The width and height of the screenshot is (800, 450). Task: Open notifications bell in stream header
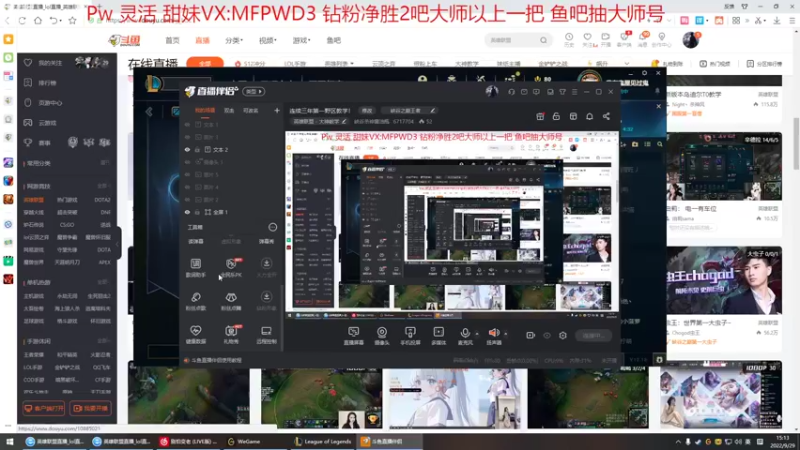[589, 116]
